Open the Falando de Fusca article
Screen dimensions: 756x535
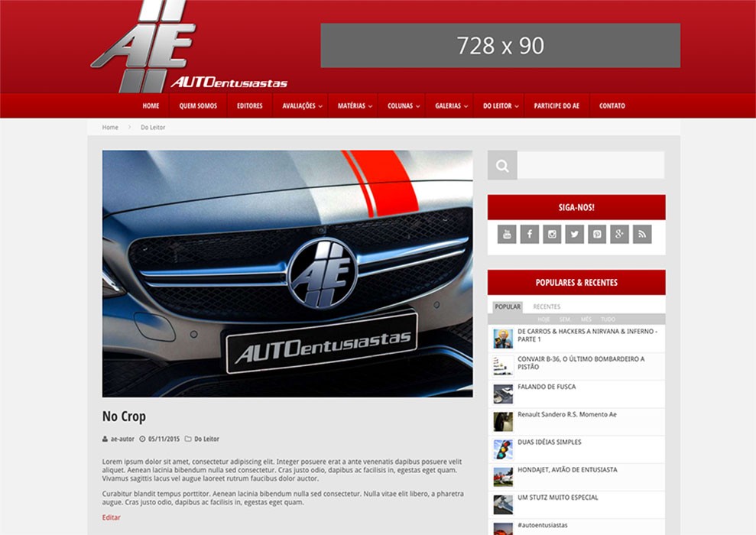pos(547,387)
